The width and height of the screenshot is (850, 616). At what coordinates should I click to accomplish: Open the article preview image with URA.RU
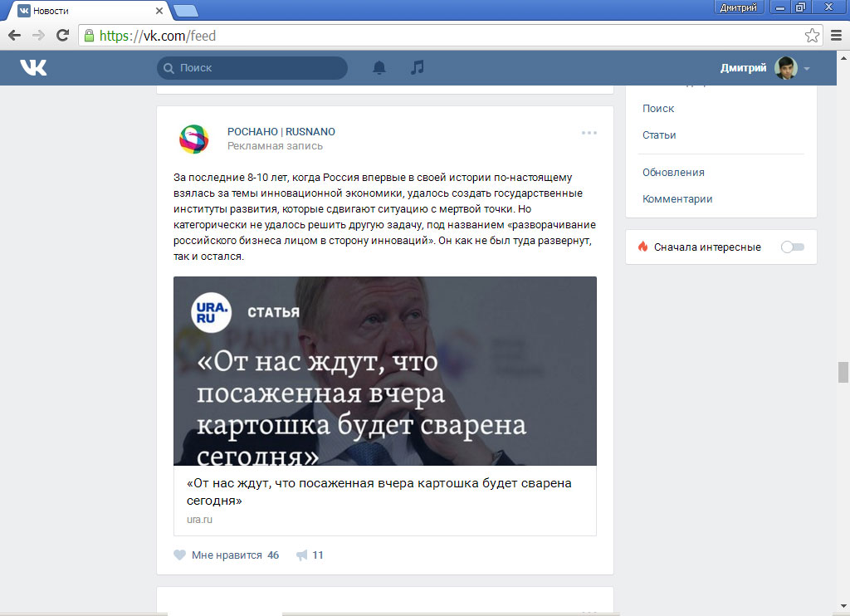[x=385, y=371]
